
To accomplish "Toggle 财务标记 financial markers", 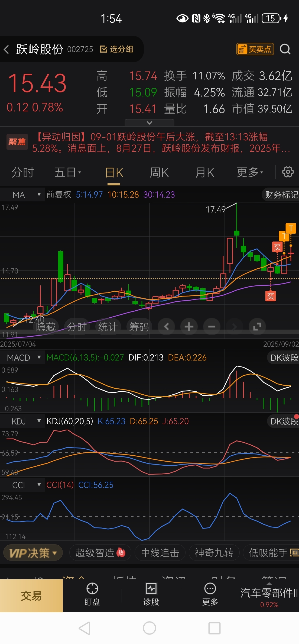I will tap(281, 195).
